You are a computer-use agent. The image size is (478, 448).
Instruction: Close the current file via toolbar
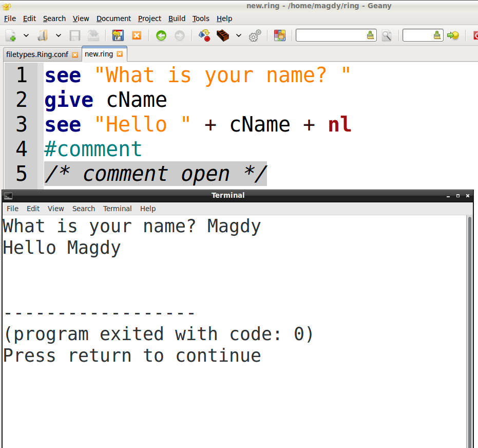tap(136, 35)
